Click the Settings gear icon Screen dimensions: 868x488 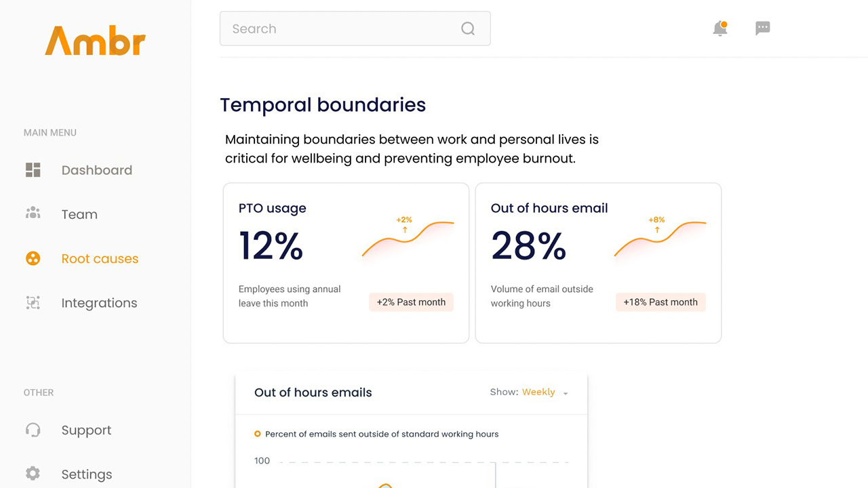pyautogui.click(x=33, y=474)
